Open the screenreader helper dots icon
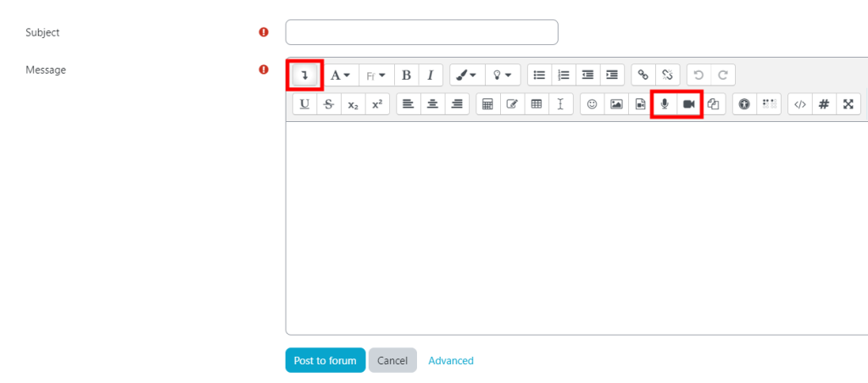 pos(769,104)
